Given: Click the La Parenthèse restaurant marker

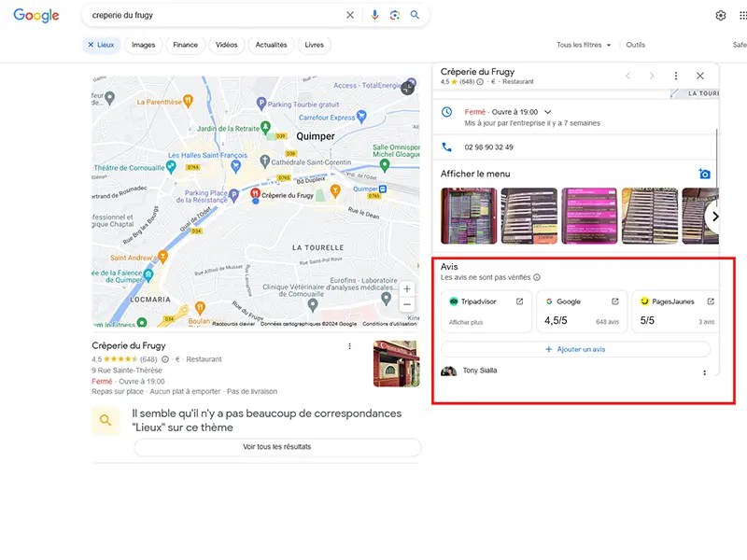Looking at the screenshot, I should (189, 101).
